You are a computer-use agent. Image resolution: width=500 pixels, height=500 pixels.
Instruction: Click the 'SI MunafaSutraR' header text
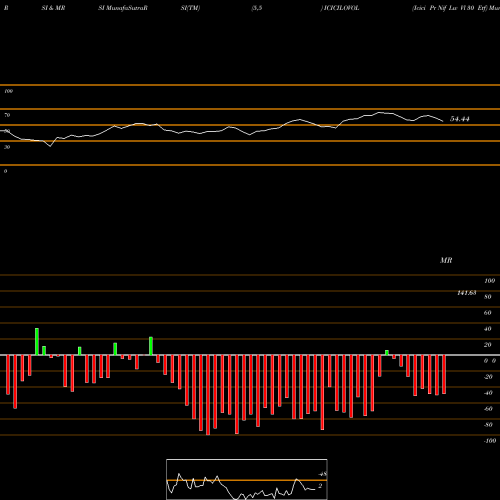(x=123, y=8)
